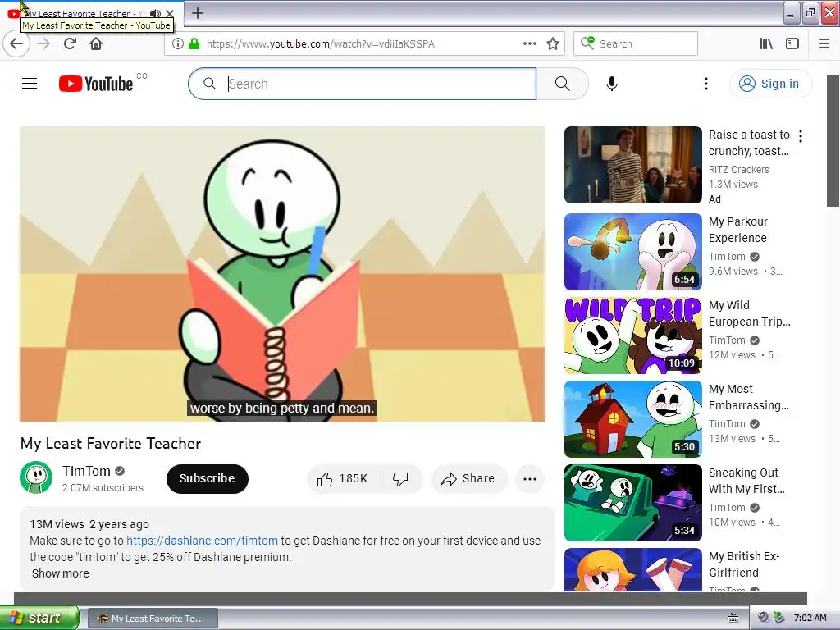Share the video

468,478
